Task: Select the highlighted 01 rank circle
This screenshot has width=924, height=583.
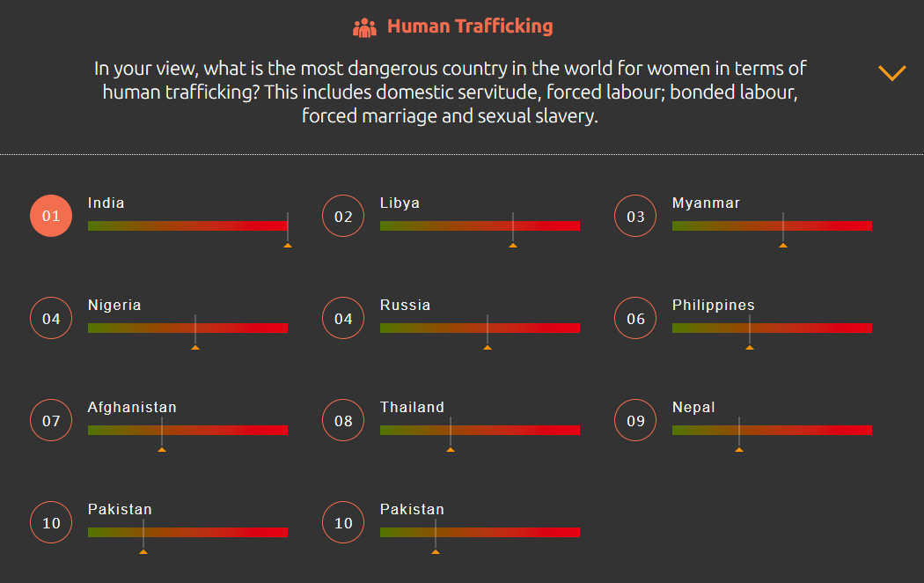Action: tap(51, 217)
